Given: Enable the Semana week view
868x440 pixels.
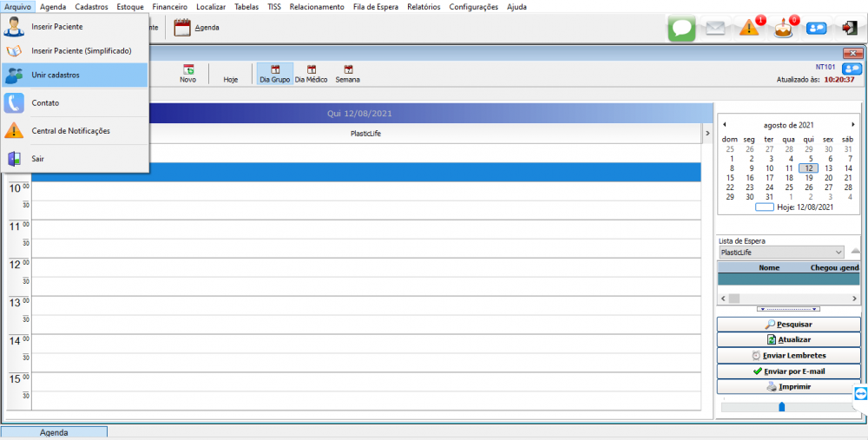Looking at the screenshot, I should (x=347, y=74).
